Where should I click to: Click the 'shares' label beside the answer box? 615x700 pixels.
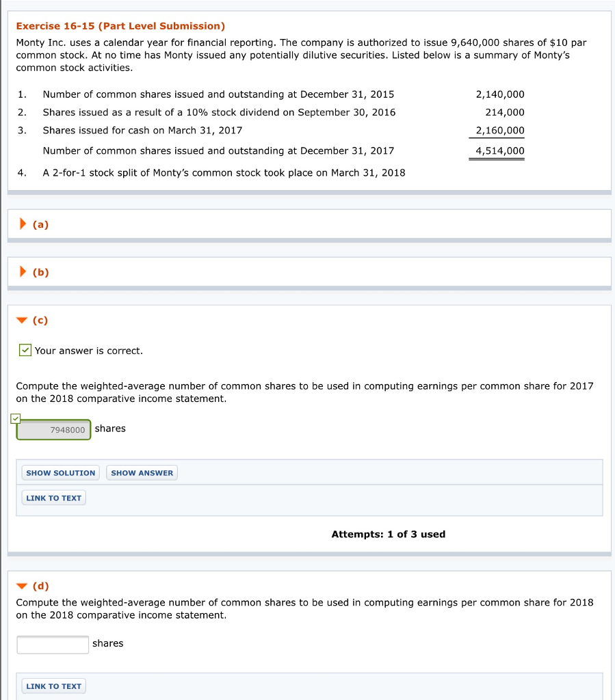coord(110,428)
